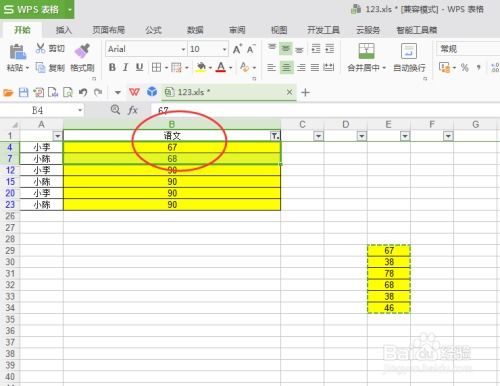Image resolution: width=500 pixels, height=386 pixels.
Task: Click the Increase Font Size icon
Action: (237, 49)
